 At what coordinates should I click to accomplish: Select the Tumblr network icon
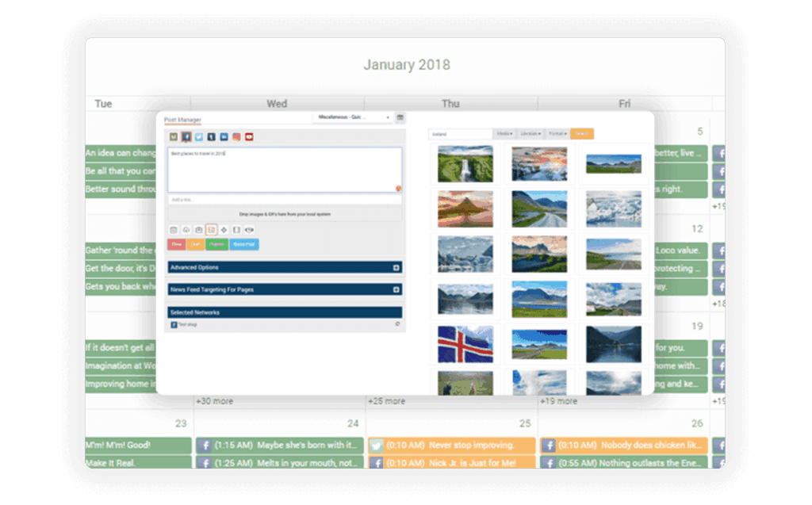[x=211, y=137]
